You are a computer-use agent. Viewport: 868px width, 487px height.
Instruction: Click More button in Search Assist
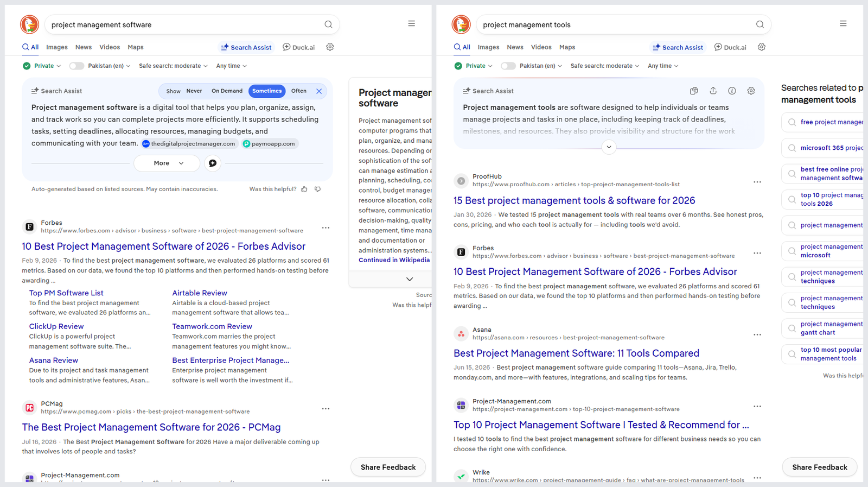pos(167,163)
